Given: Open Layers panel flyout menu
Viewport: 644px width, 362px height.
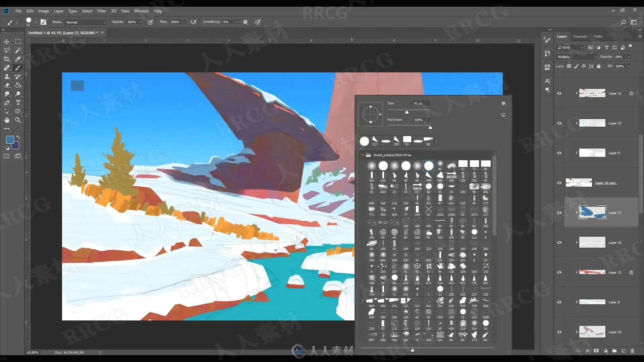Looking at the screenshot, I should 640,36.
